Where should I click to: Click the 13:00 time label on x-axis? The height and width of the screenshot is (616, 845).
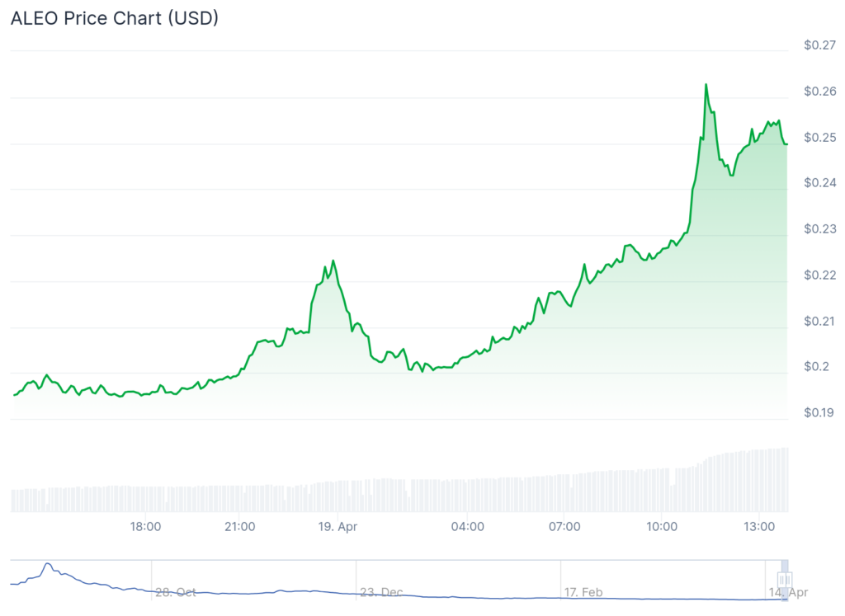[x=758, y=526]
